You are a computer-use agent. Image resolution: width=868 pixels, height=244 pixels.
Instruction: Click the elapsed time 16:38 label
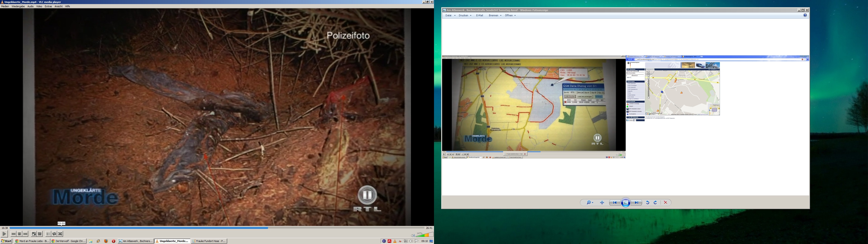pyautogui.click(x=5, y=228)
